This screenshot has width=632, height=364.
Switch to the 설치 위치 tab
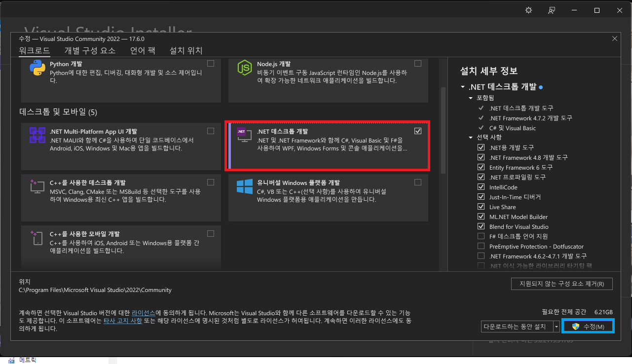(186, 50)
